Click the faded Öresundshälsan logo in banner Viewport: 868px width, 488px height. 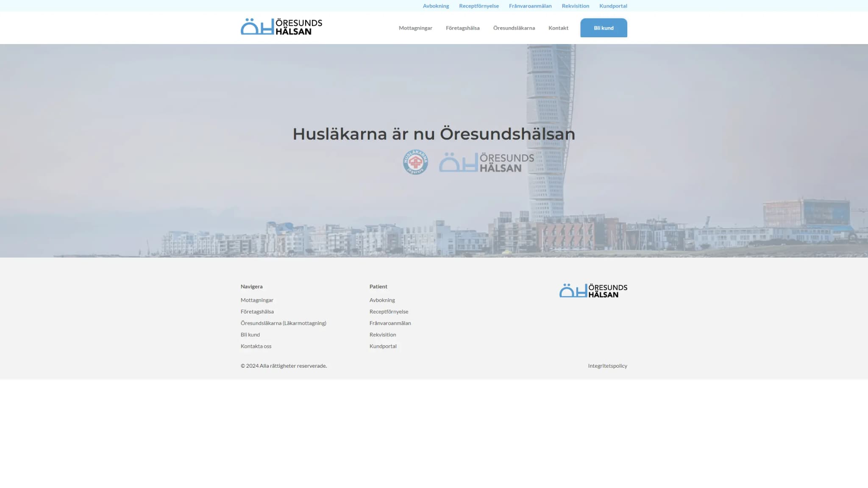click(x=486, y=162)
